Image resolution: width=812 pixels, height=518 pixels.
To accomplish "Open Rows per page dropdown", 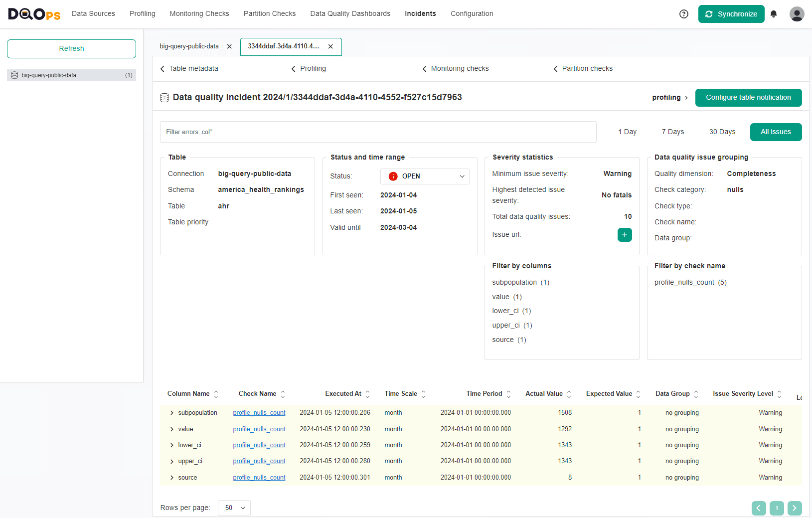I will (234, 508).
